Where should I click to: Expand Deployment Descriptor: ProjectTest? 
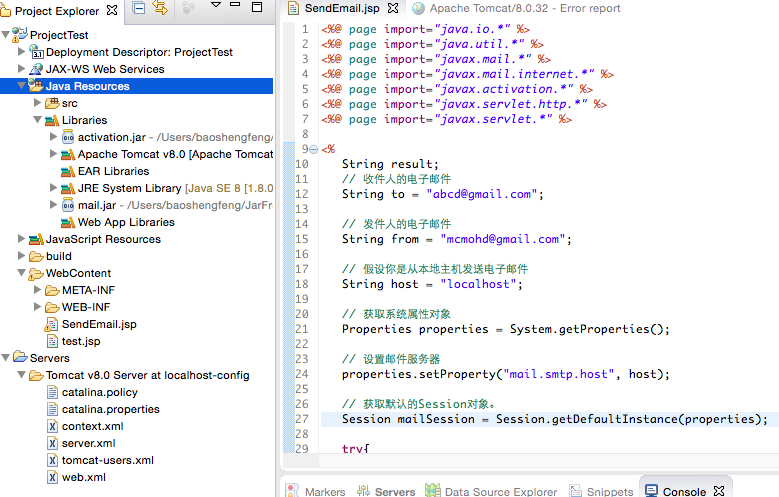21,51
